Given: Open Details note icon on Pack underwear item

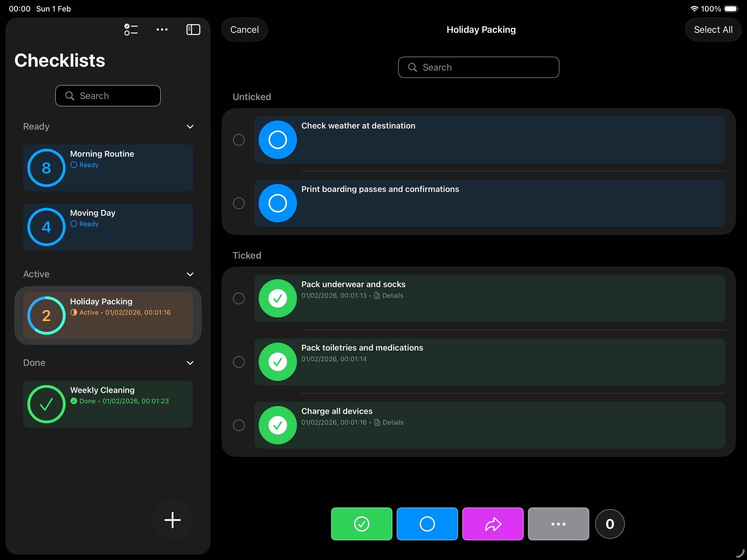Looking at the screenshot, I should [377, 296].
